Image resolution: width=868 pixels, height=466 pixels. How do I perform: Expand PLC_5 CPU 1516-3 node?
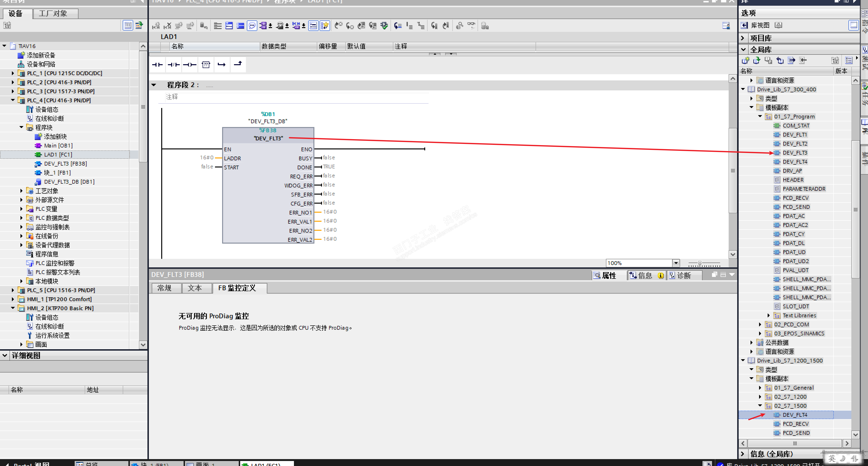click(13, 290)
